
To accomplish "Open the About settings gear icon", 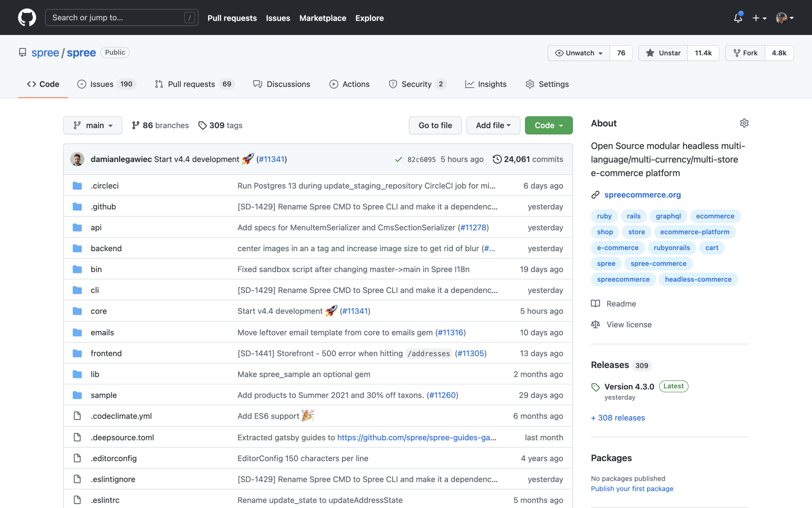I will pos(744,123).
